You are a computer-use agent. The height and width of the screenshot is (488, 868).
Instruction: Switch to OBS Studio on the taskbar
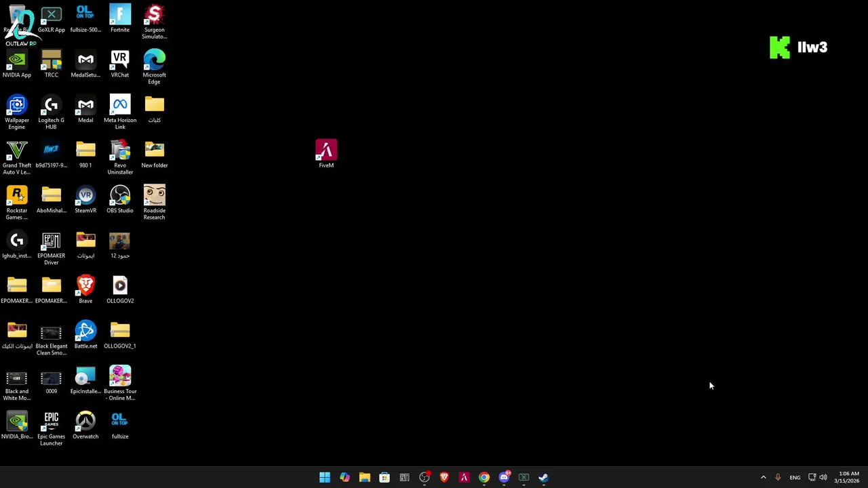coord(425,477)
